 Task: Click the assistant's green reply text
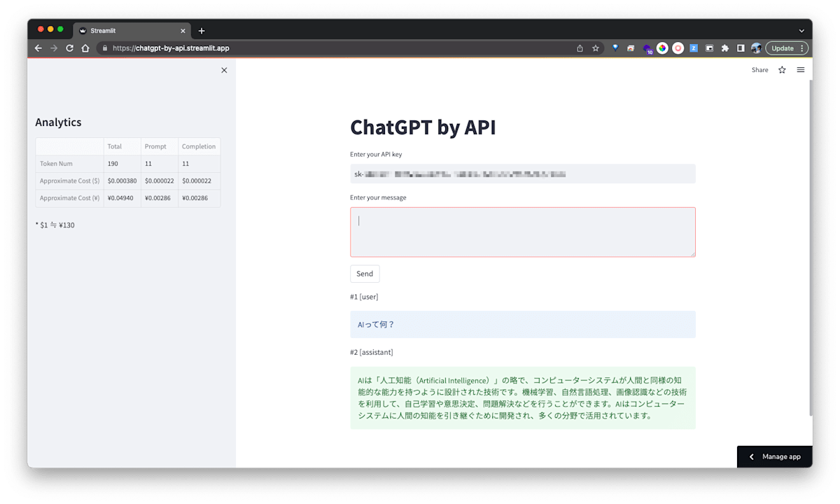523,398
